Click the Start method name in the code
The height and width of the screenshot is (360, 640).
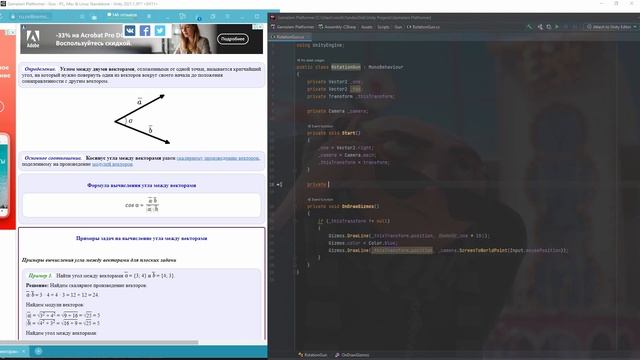pos(349,133)
